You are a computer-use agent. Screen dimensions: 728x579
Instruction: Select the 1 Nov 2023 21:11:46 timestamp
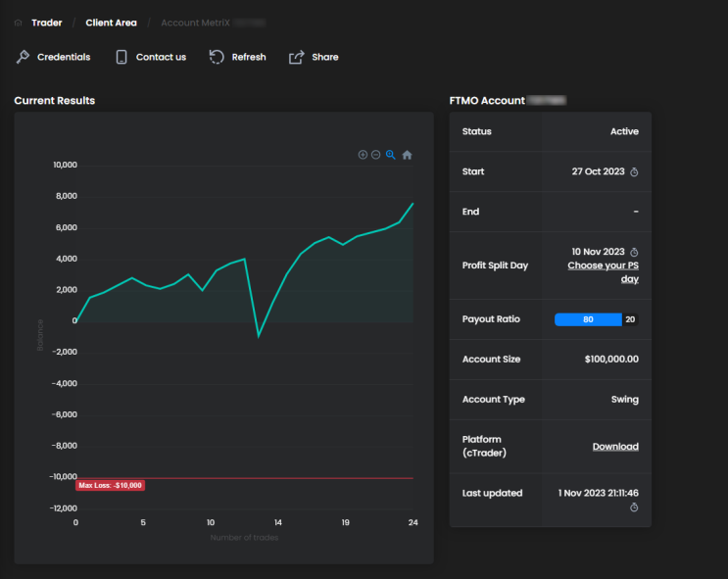click(x=598, y=493)
